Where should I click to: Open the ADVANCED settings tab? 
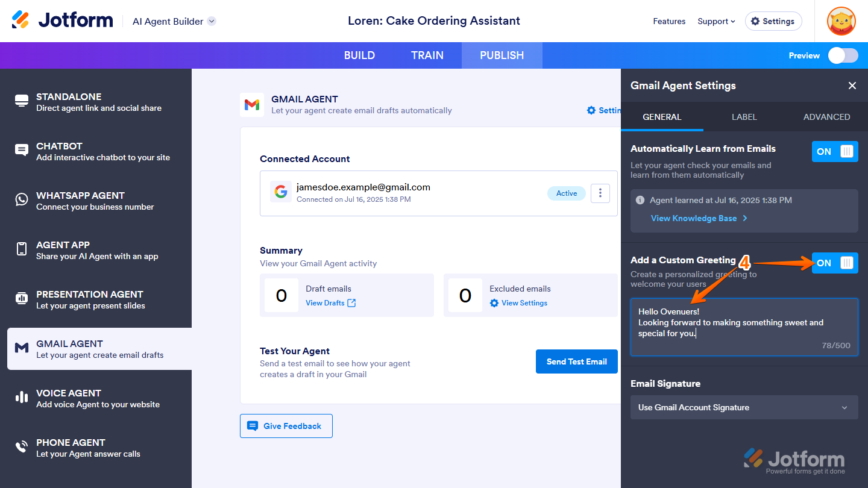click(827, 117)
